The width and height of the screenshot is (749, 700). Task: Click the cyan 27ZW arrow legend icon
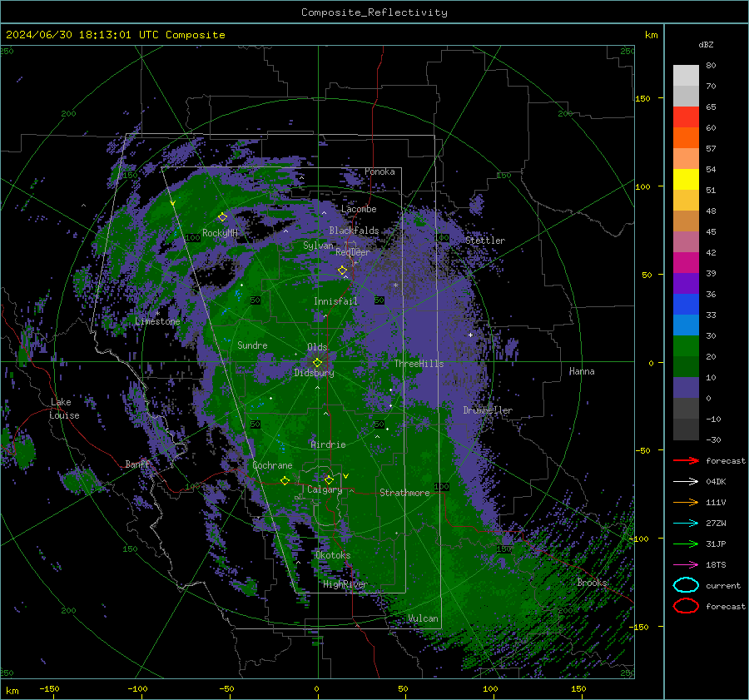pos(686,524)
